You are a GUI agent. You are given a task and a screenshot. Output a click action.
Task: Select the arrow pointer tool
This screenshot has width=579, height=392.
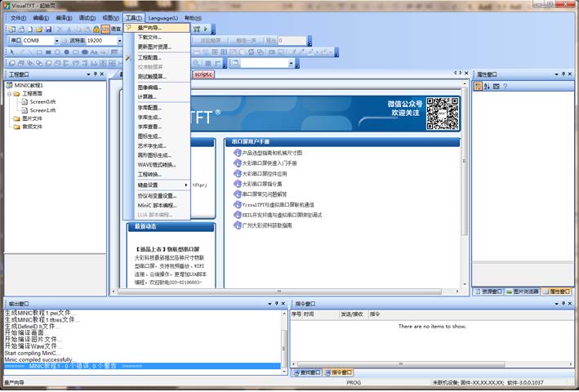point(11,52)
